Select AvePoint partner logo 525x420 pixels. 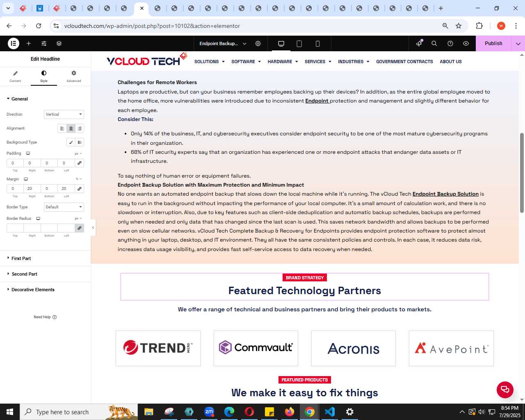[451, 348]
